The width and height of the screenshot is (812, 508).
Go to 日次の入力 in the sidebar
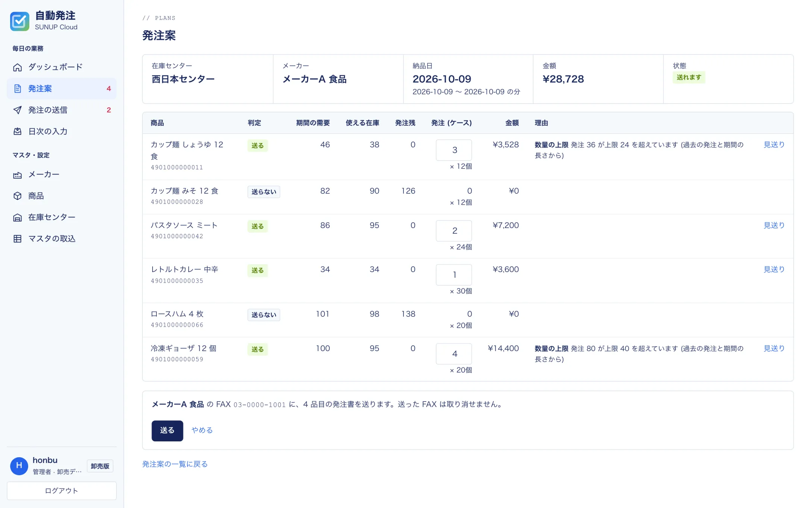pyautogui.click(x=62, y=132)
